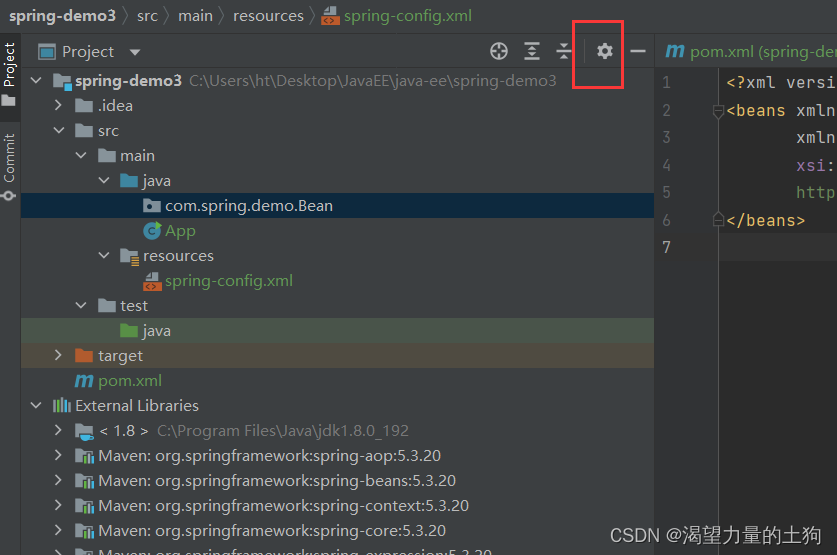
Task: Click the Collapse All toolbar icon
Action: point(563,51)
